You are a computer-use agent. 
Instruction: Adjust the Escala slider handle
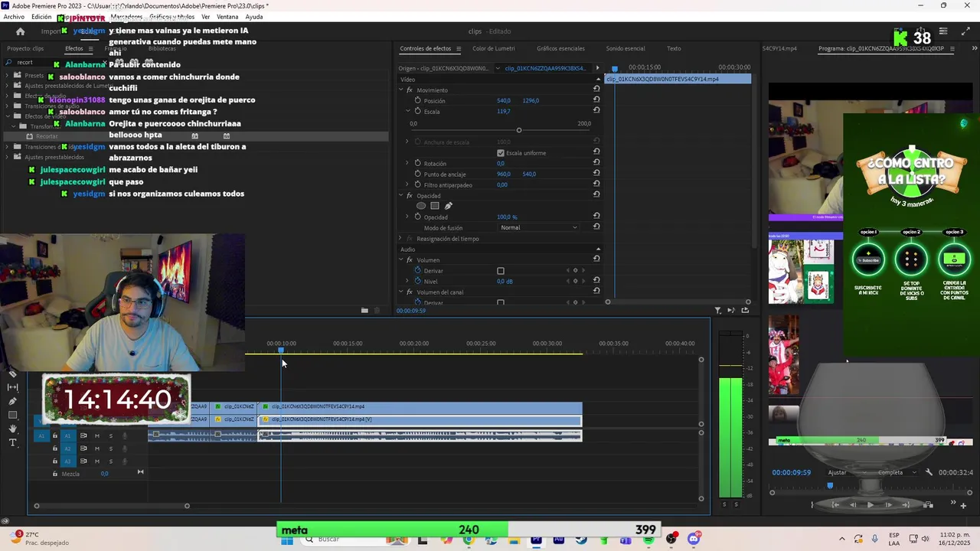[x=519, y=130]
